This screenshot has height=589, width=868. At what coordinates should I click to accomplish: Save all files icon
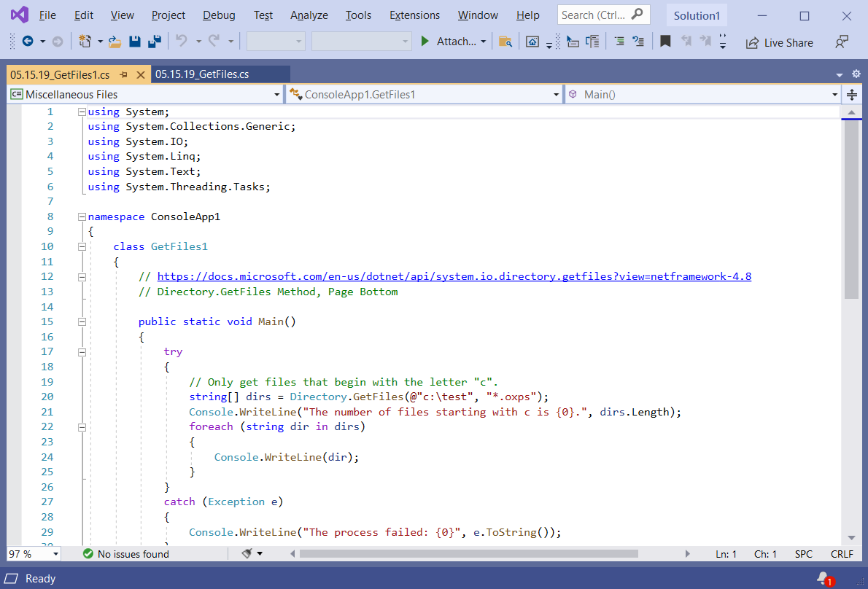(155, 42)
